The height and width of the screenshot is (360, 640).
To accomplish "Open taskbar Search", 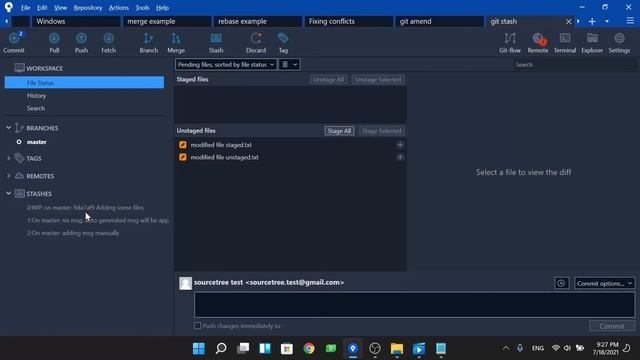I will tap(221, 349).
